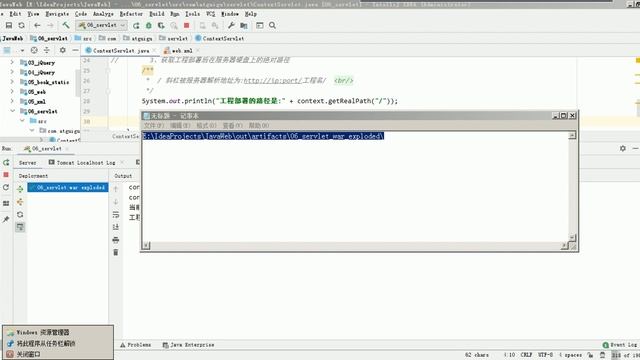Click the pin tab icon in Run sidebar
Viewport: 640px width, 360px height.
[x=6, y=220]
